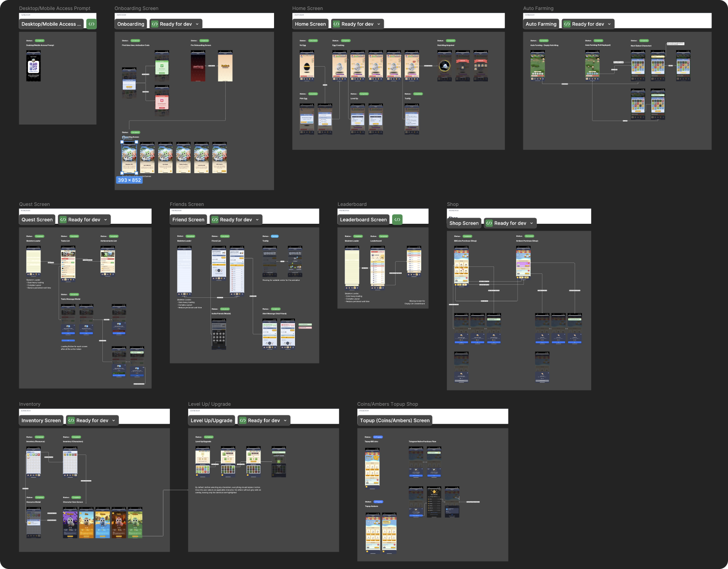Select the black egg No Egg frame

click(x=307, y=66)
